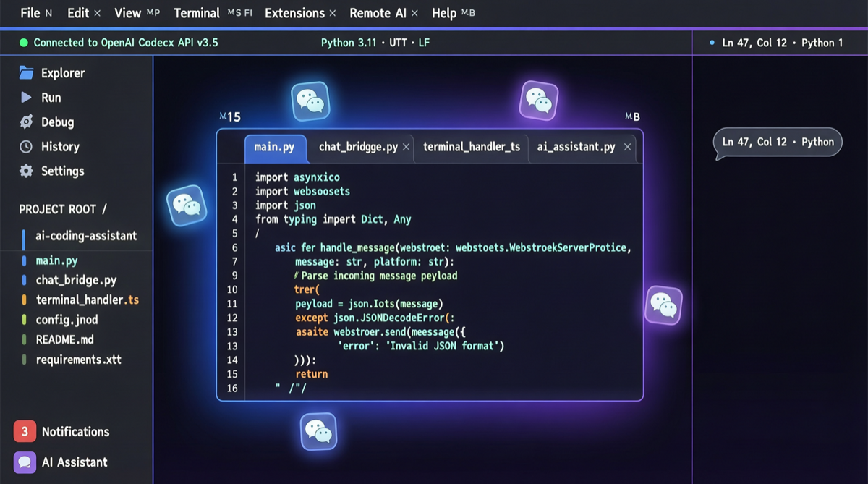Click the 'error': 'Invalid JSON format' line
This screenshot has height=484, width=868.
421,346
